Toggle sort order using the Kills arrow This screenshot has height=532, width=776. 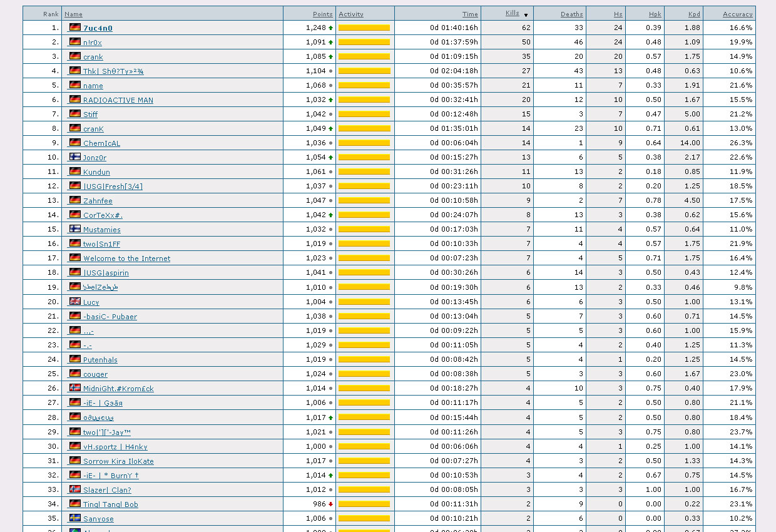point(526,14)
